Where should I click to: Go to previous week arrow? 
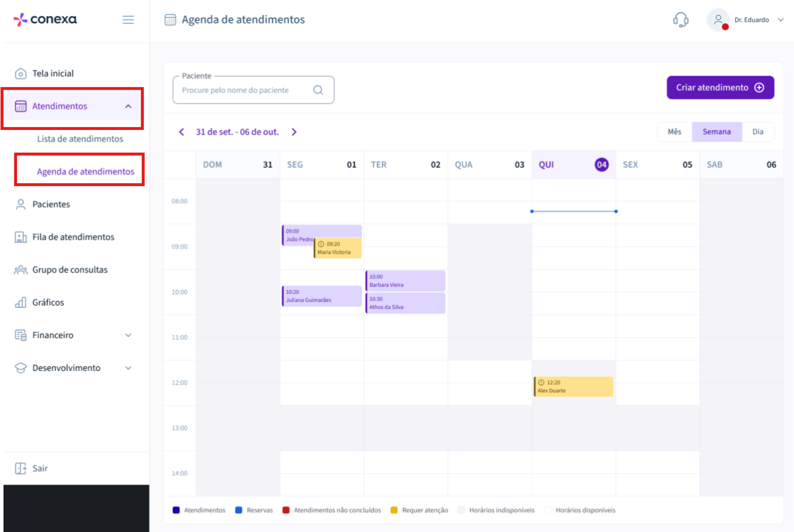pyautogui.click(x=181, y=132)
